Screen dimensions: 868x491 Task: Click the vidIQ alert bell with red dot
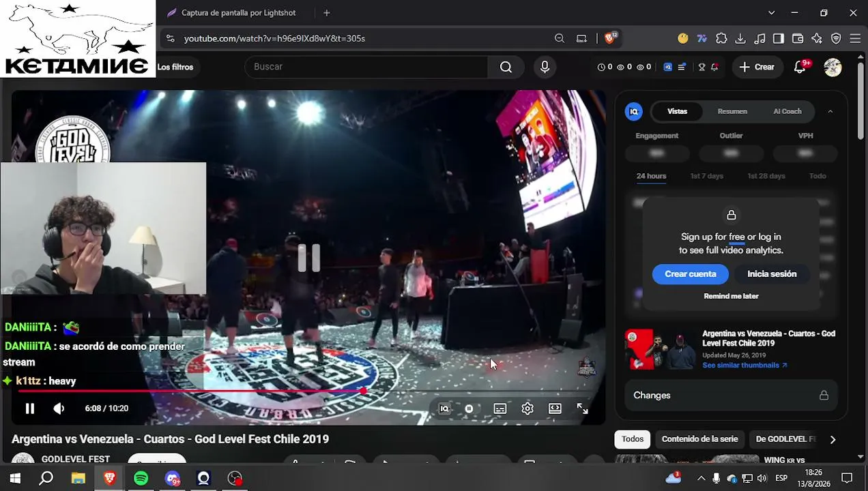714,67
